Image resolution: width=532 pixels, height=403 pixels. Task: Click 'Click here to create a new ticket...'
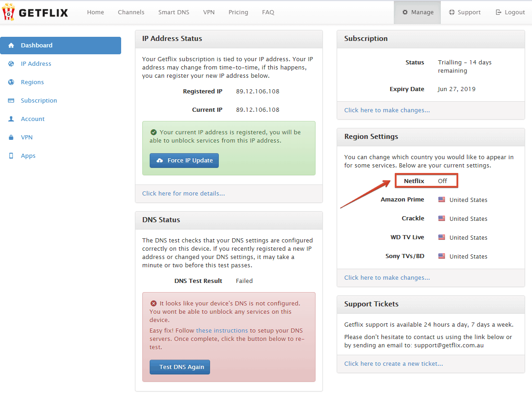[x=393, y=364]
